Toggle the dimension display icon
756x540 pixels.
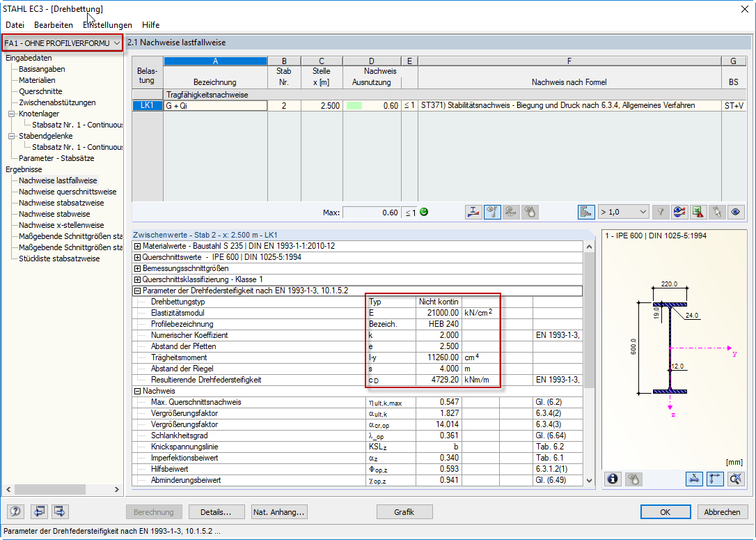pyautogui.click(x=694, y=479)
